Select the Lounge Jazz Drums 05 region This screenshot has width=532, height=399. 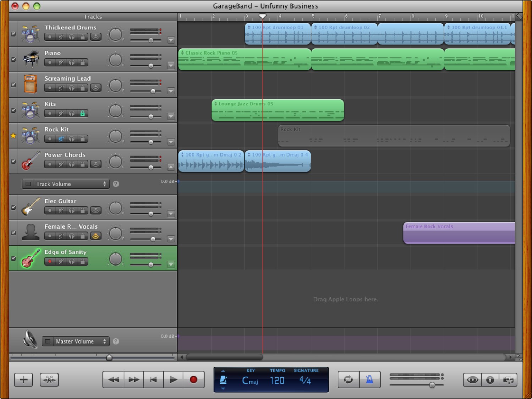[x=278, y=110]
